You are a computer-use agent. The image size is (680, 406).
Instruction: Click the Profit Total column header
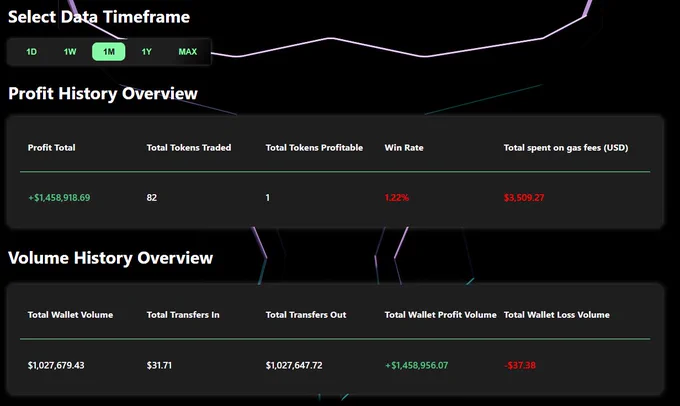[52, 147]
